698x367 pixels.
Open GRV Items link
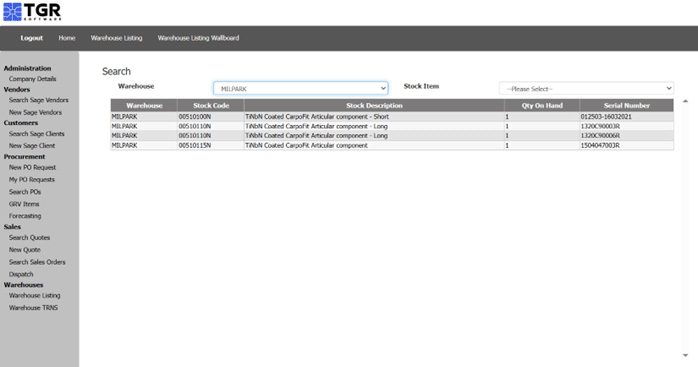[x=24, y=204]
